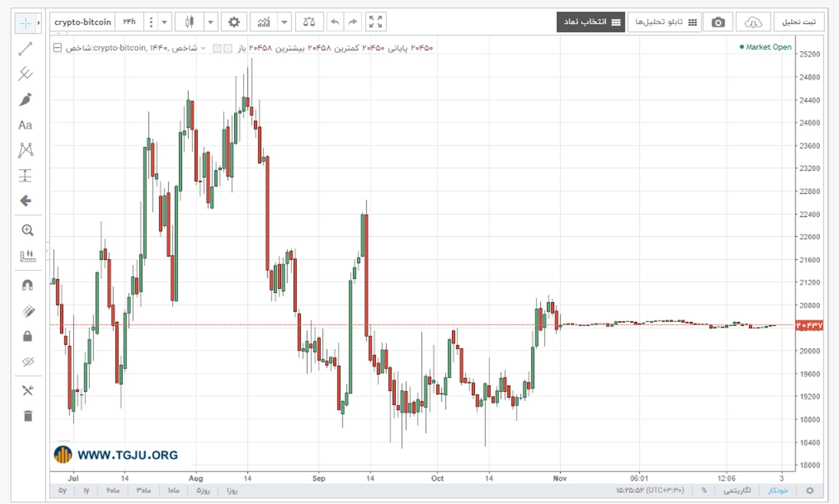The image size is (839, 504).
Task: Select the XABCD pattern tool
Action: pyautogui.click(x=25, y=150)
